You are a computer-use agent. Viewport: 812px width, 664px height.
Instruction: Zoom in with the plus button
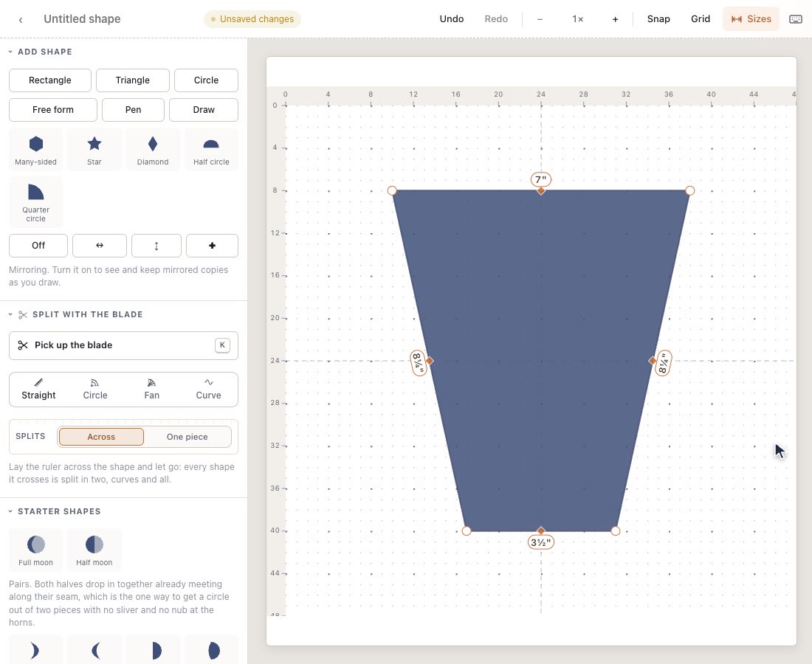tap(615, 19)
